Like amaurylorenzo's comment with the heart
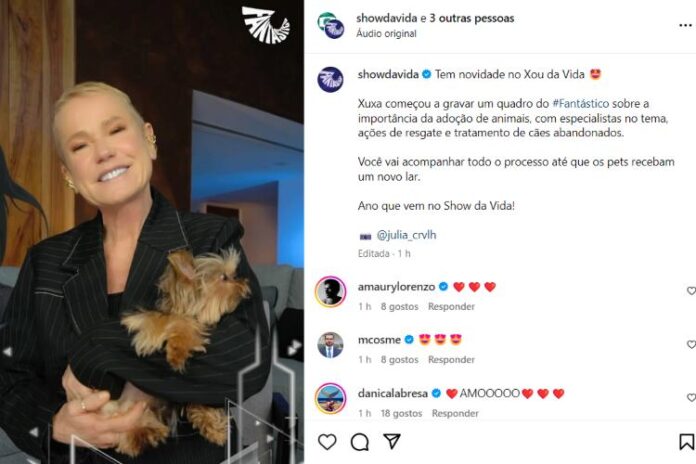This screenshot has height=464, width=696. click(x=691, y=291)
